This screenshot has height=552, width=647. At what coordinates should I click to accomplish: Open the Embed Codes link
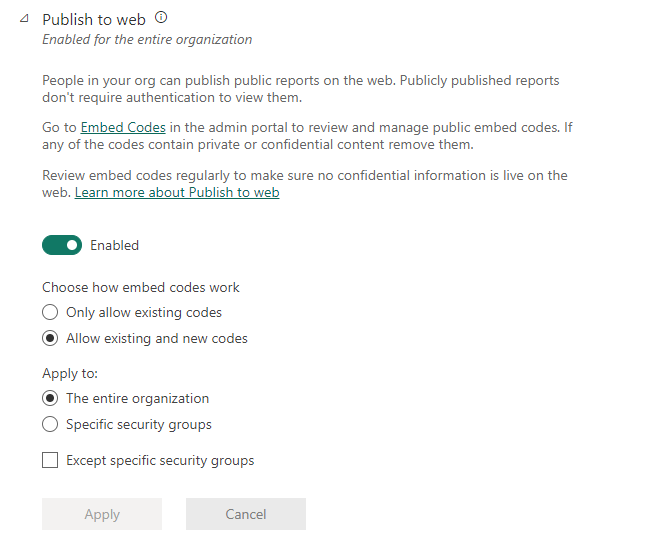coord(123,128)
